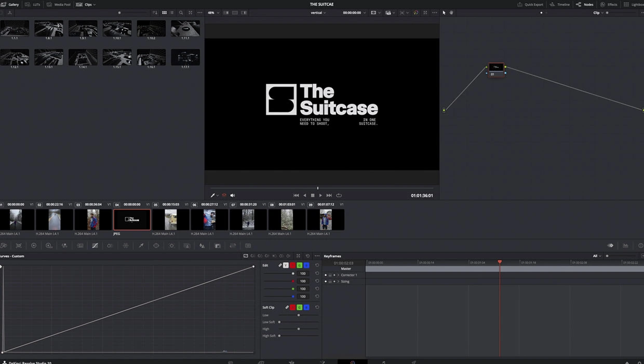Stop playback

pos(313,196)
